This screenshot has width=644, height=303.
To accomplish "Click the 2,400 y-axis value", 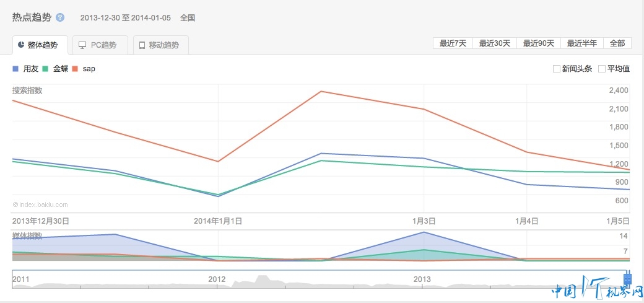I will coord(619,90).
